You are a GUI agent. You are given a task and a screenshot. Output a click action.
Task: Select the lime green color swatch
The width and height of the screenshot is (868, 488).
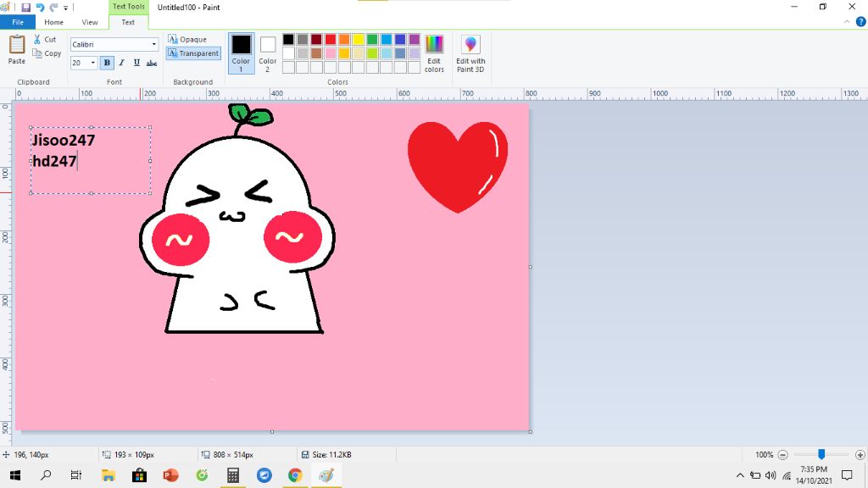click(x=372, y=53)
